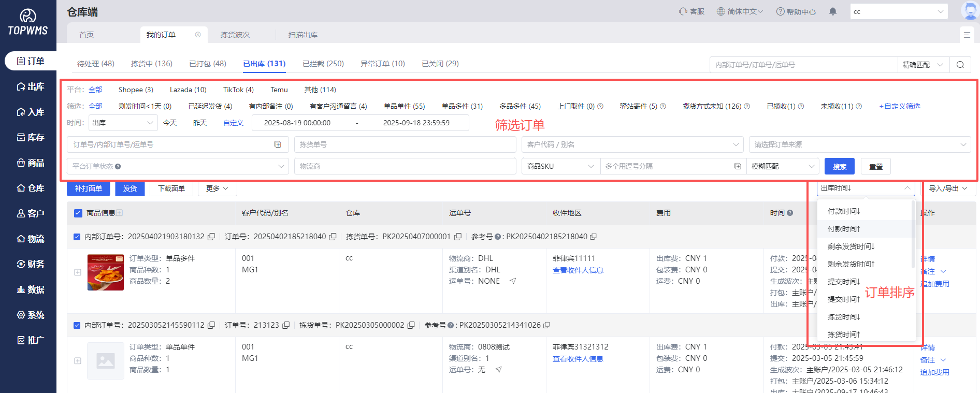980x393 pixels.
Task: Click the 查看收件人信息 link for 菲律宾11111
Action: [x=578, y=270]
